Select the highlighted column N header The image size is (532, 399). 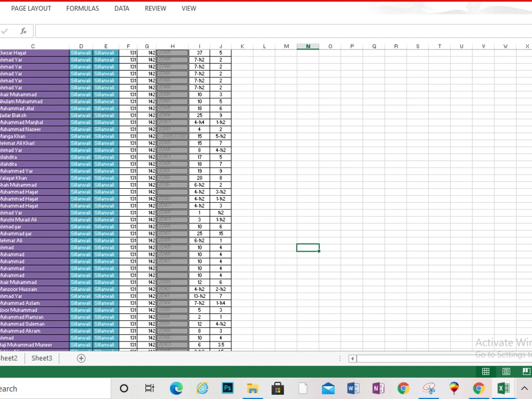point(307,46)
